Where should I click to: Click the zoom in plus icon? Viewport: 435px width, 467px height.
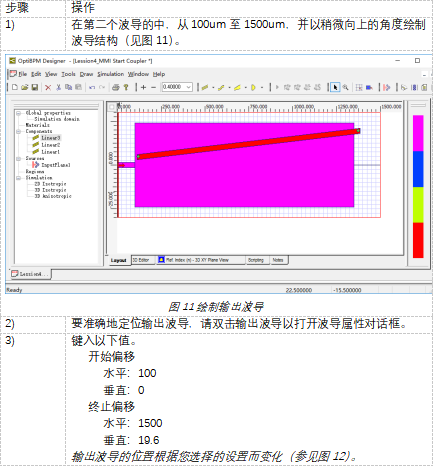click(x=143, y=87)
